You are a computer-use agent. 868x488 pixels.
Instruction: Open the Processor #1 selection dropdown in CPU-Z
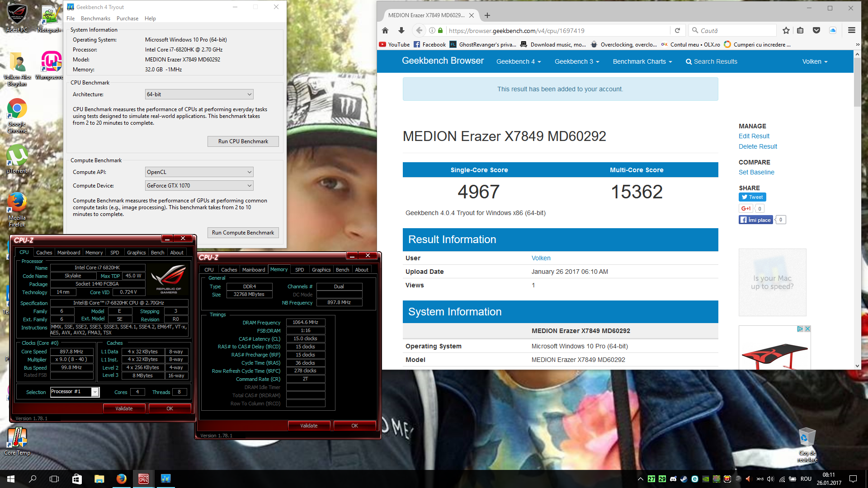[x=75, y=392]
